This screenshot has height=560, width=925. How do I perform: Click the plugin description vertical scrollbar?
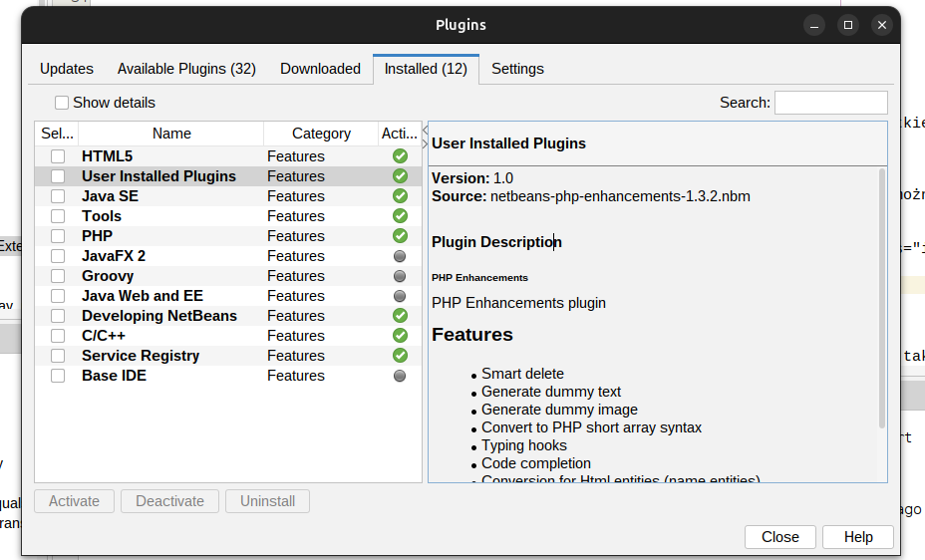coord(882,299)
